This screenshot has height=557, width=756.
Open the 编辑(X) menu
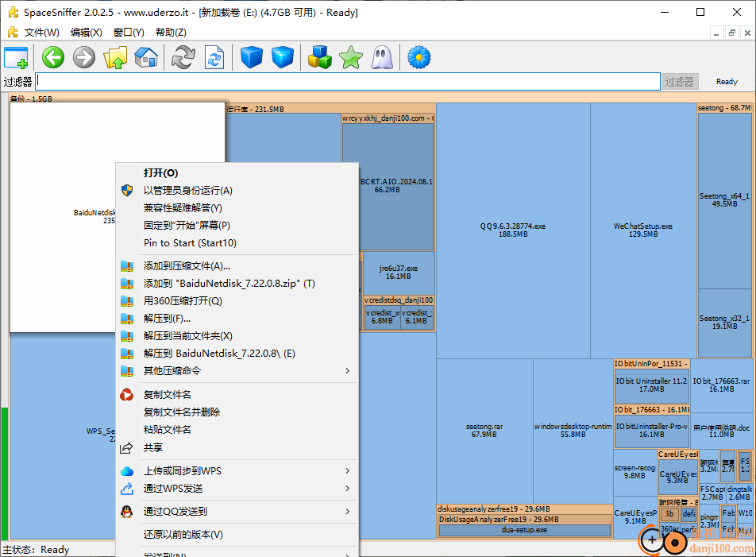(87, 33)
